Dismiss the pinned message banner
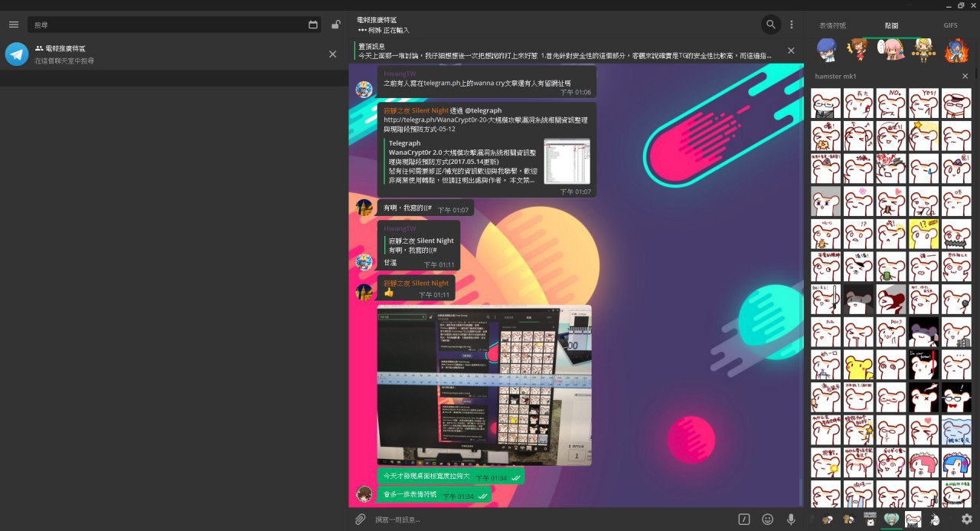 tap(791, 51)
